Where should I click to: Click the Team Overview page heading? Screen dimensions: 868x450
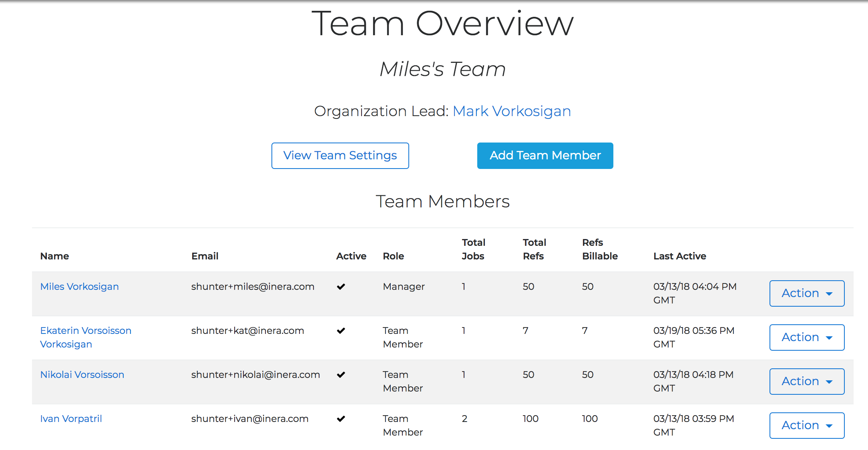(443, 24)
